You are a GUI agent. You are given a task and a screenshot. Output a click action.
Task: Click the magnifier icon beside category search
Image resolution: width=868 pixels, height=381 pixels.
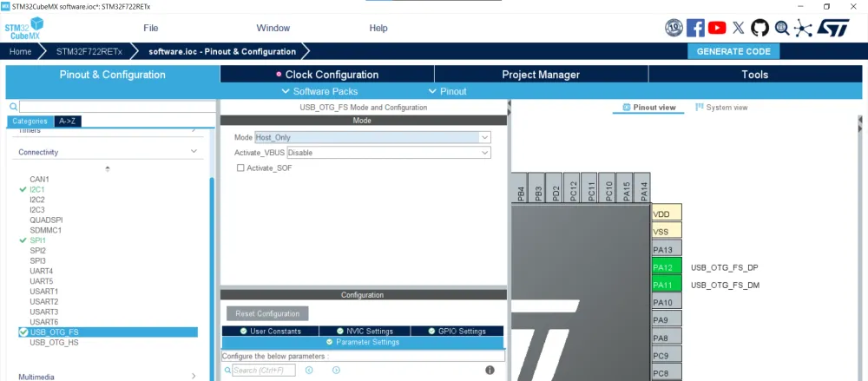[13, 107]
